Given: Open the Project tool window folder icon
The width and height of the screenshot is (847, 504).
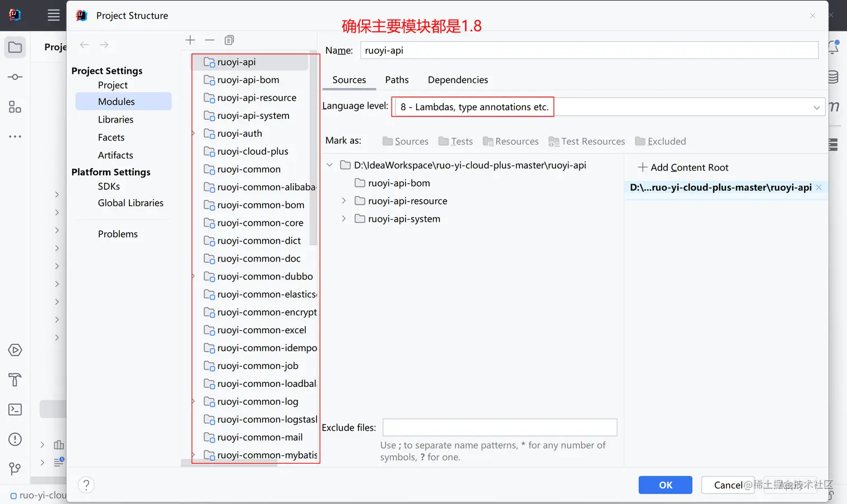Looking at the screenshot, I should pyautogui.click(x=15, y=48).
